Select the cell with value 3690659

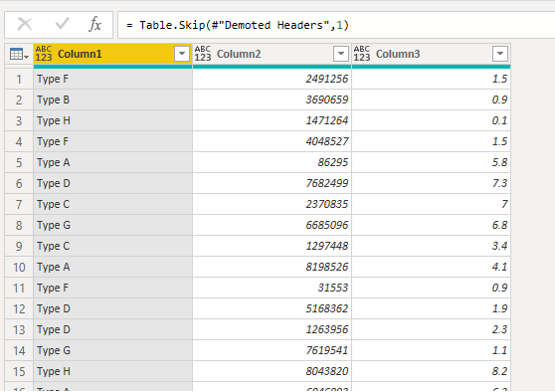(x=272, y=99)
